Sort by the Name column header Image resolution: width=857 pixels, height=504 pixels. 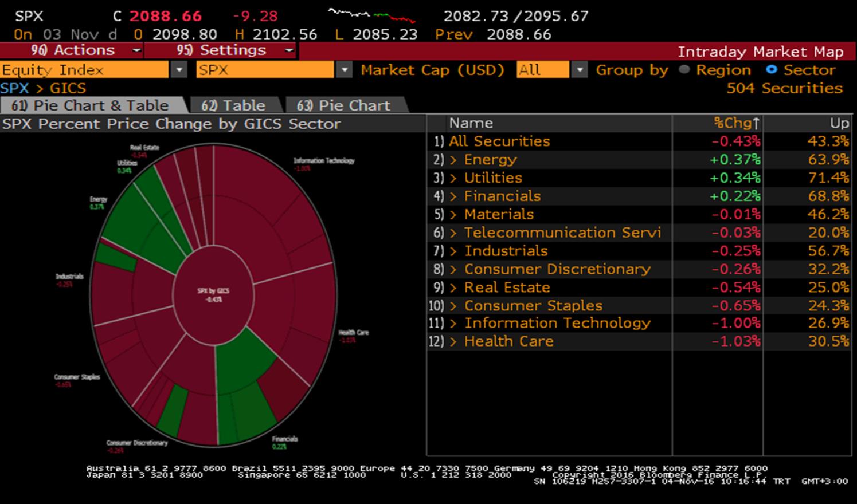click(471, 123)
